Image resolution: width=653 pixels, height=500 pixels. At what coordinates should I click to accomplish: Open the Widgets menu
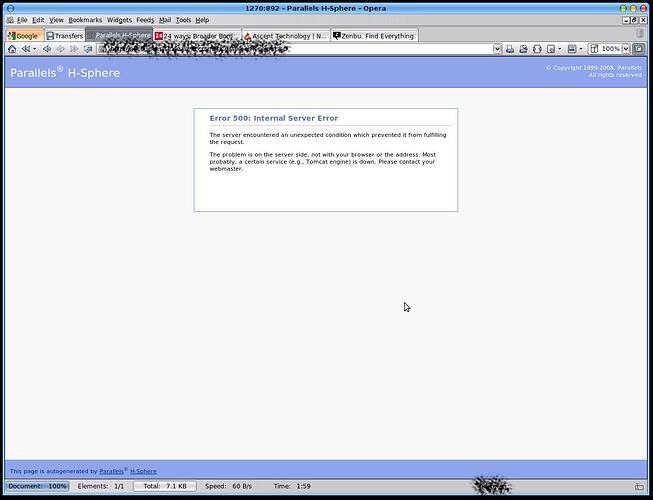(119, 20)
